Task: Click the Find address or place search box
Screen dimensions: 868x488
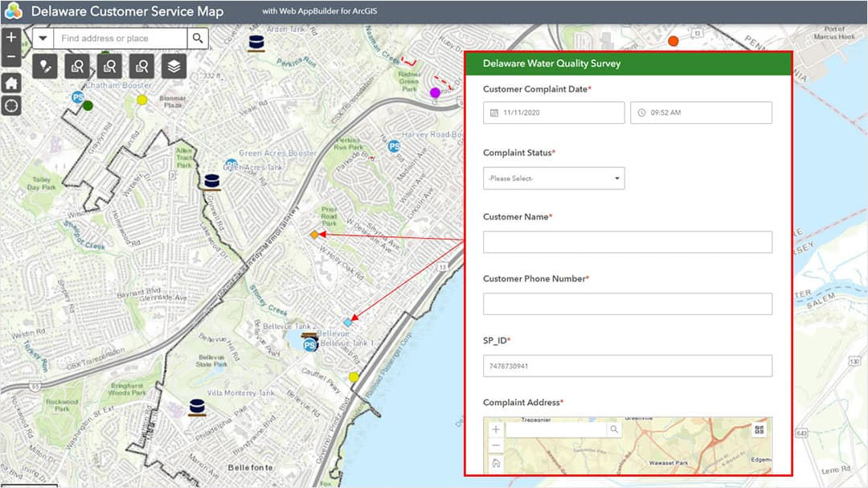Action: [121, 38]
